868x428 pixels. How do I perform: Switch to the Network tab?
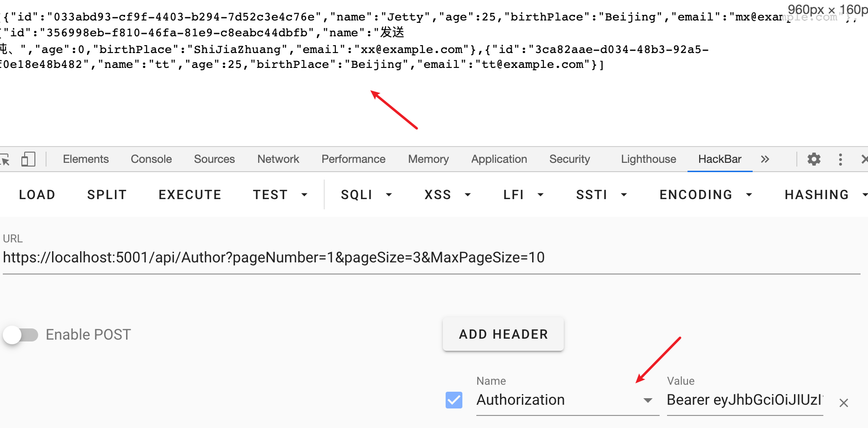pos(278,160)
